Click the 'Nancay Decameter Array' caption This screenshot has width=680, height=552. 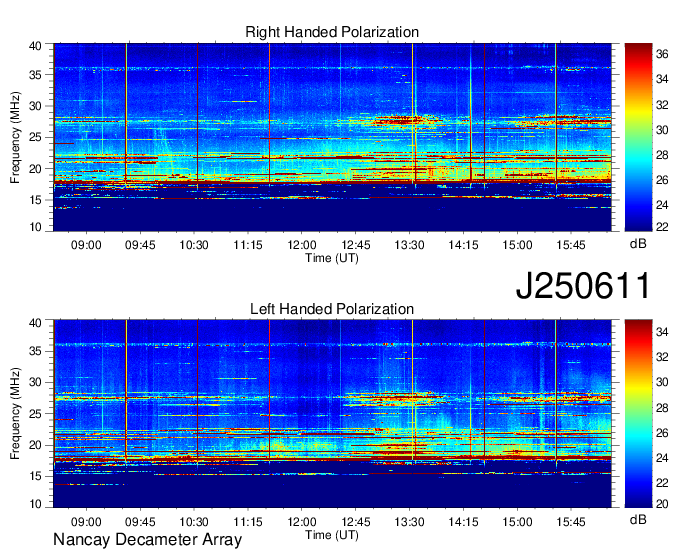[x=147, y=540]
